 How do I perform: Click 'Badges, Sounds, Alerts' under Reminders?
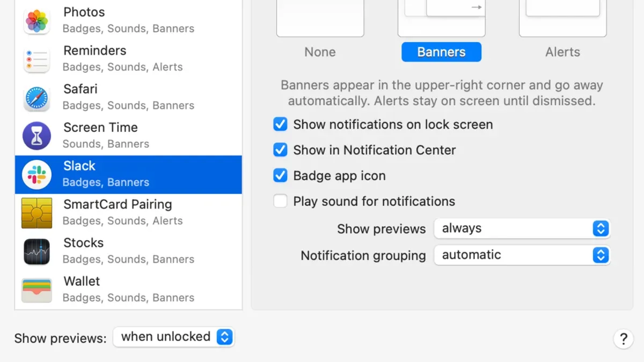[122, 67]
